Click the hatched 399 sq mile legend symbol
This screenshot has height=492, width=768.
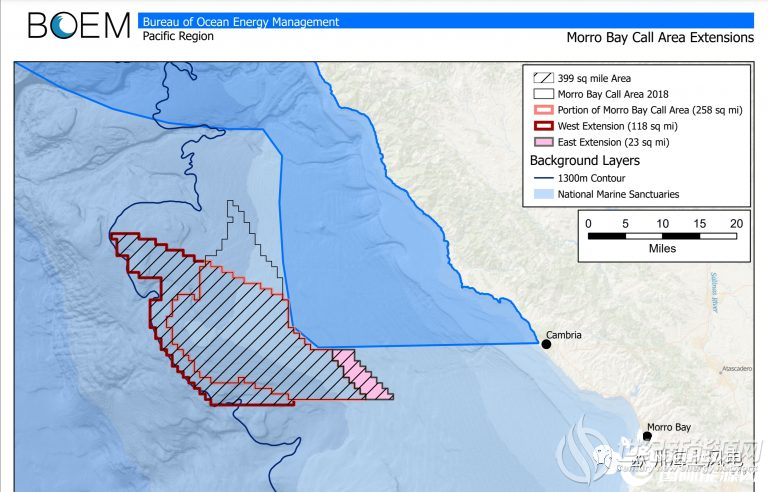point(541,78)
